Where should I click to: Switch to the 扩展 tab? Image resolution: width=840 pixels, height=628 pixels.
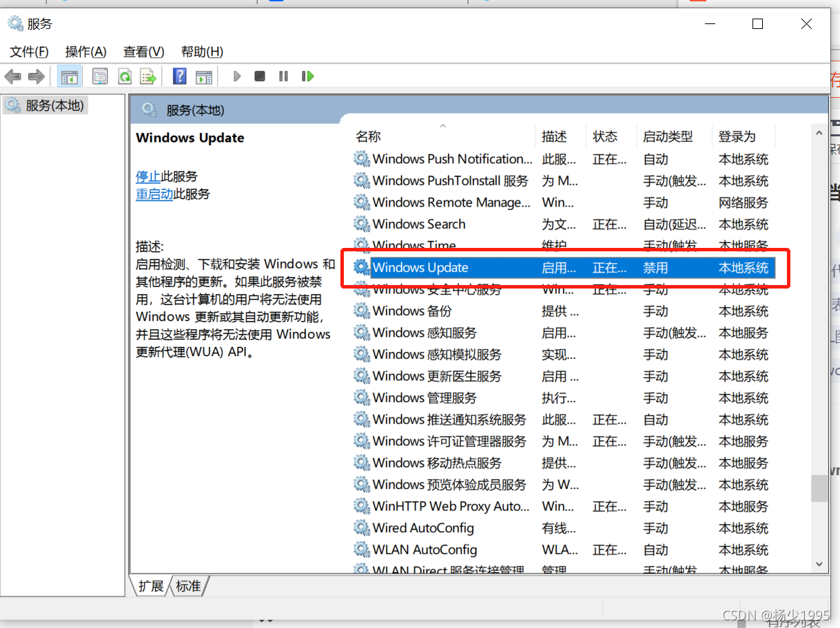point(151,586)
